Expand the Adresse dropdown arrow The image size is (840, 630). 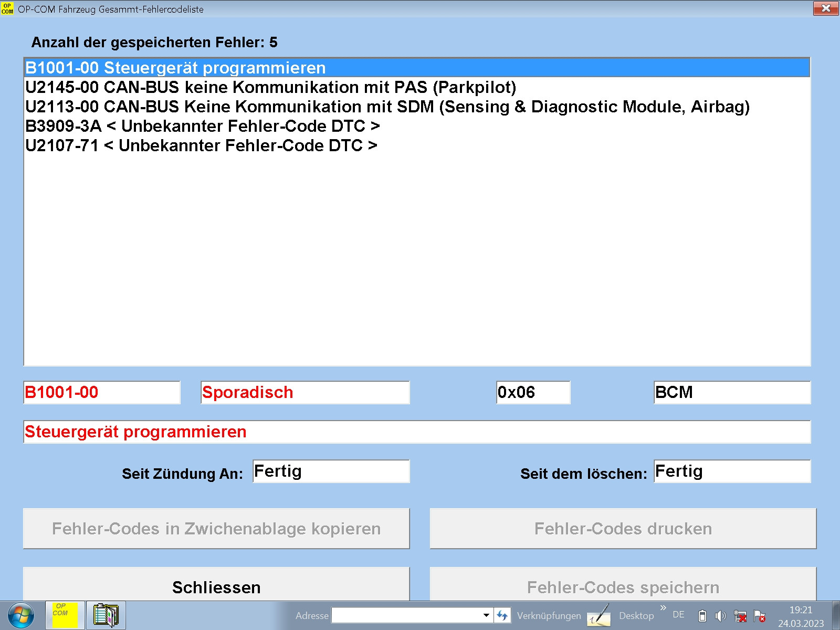pos(486,615)
